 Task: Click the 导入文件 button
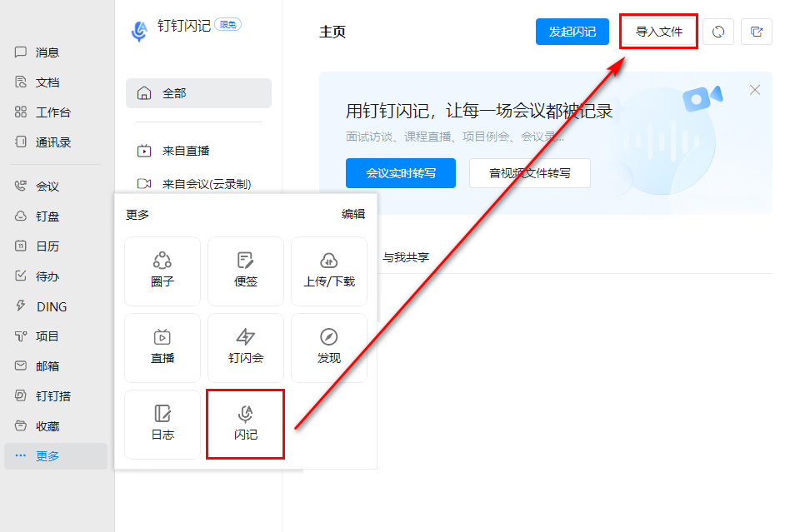pyautogui.click(x=658, y=32)
